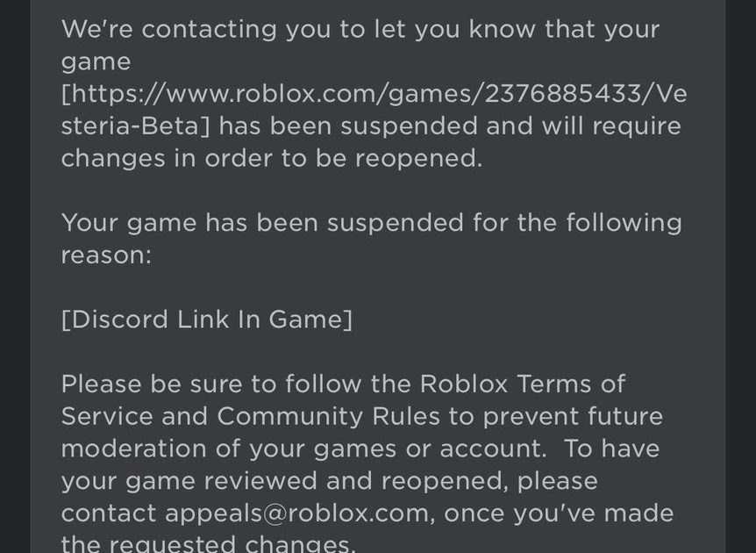Select the '[Discord Link In Game]' reason text
756x553 pixels.
coord(207,320)
